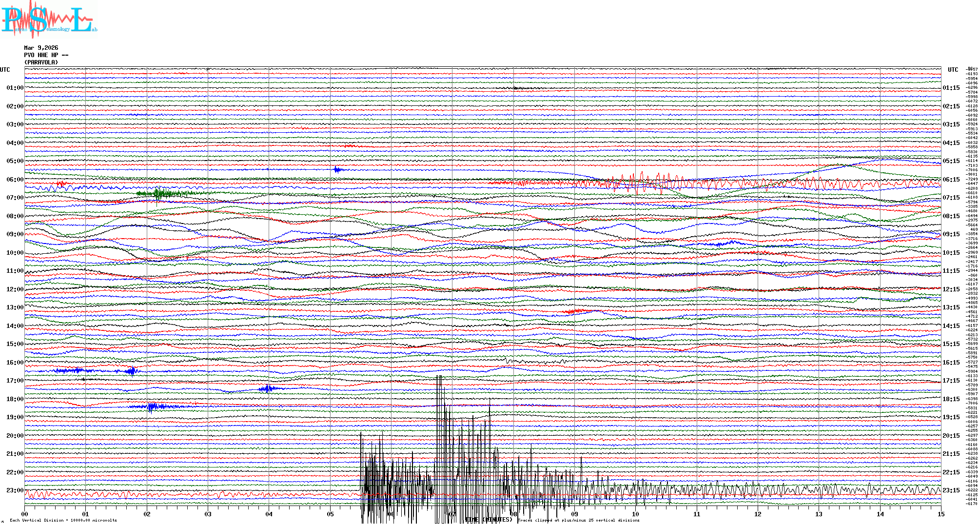Click the 12:15 label on right side
980x527 pixels.
(951, 289)
